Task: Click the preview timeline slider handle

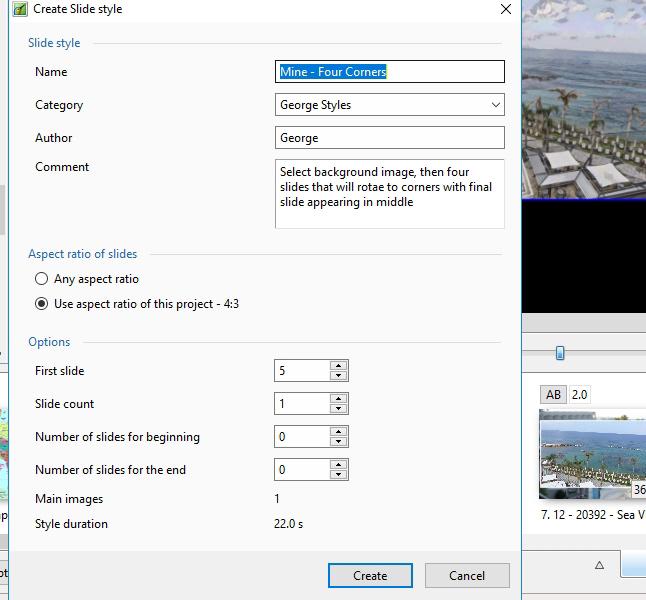Action: click(x=560, y=353)
